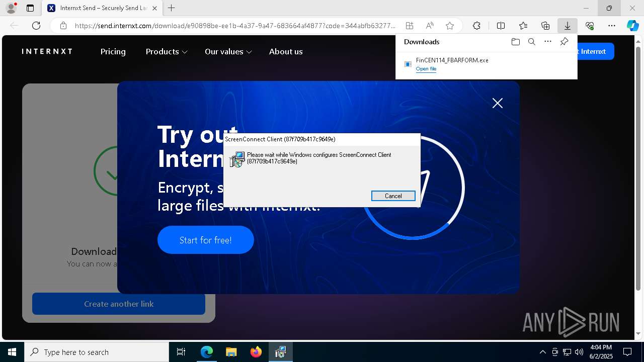644x362 pixels.
Task: Open Browser essentials heart icon
Action: pyautogui.click(x=590, y=26)
